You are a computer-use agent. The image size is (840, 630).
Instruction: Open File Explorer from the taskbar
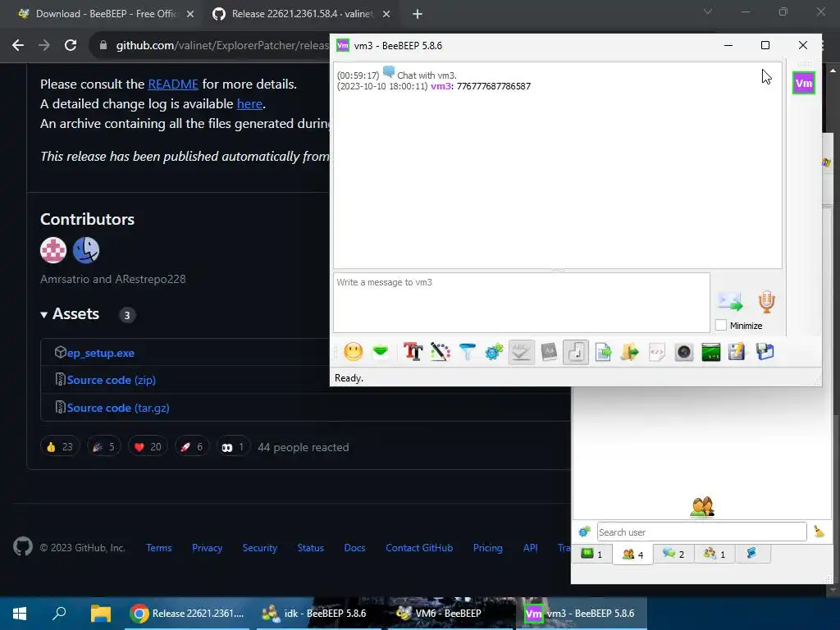point(100,614)
